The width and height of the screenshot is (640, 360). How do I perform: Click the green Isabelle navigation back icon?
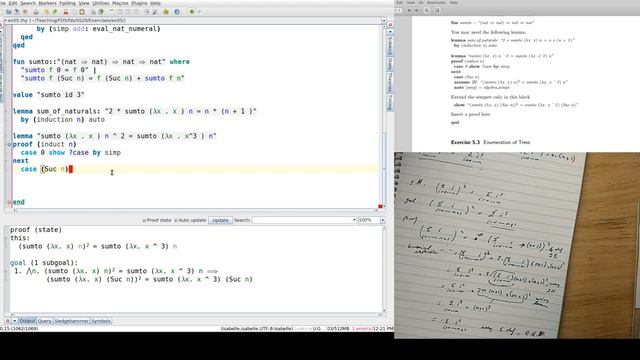pyautogui.click(x=191, y=12)
